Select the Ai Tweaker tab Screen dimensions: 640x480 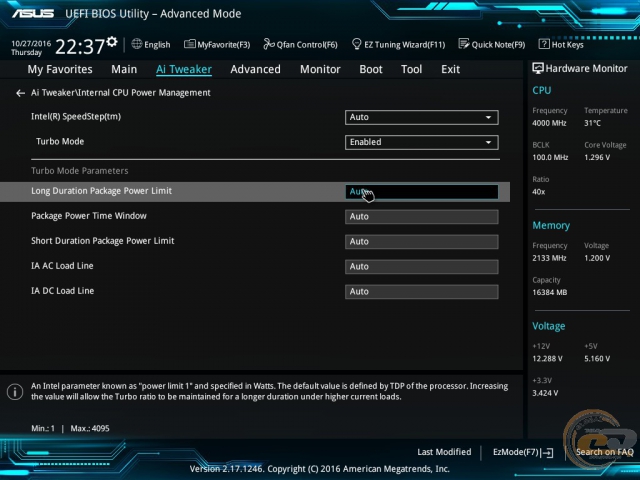click(184, 69)
